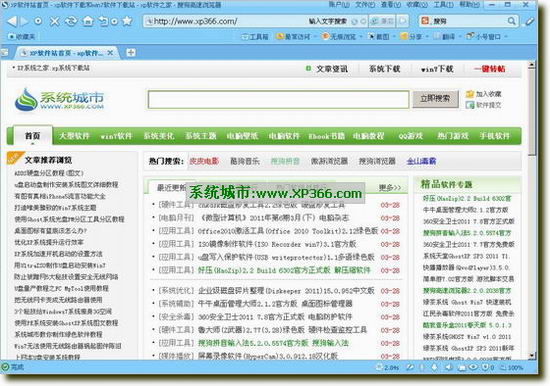Enable 无痕浏览 private browsing

(x=339, y=36)
